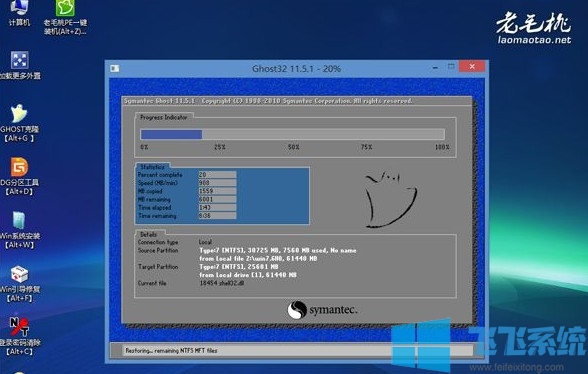Launch 登录密码清除 Alt+C password tool
Viewport: 588px width, 374px height.
[20, 336]
